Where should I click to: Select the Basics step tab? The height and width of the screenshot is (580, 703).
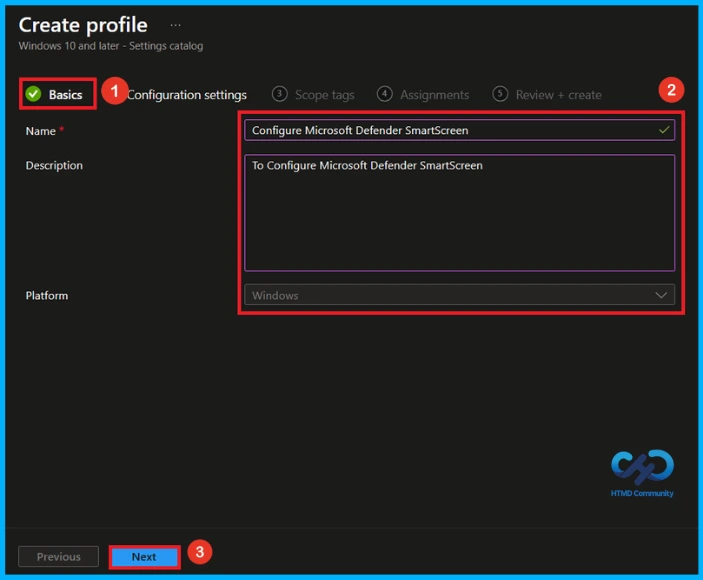[54, 95]
